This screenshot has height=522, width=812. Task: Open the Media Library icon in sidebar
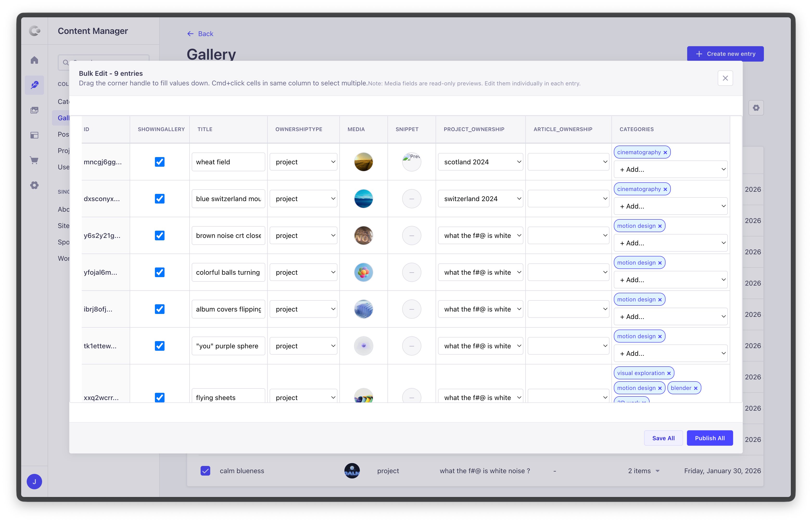[x=34, y=110]
